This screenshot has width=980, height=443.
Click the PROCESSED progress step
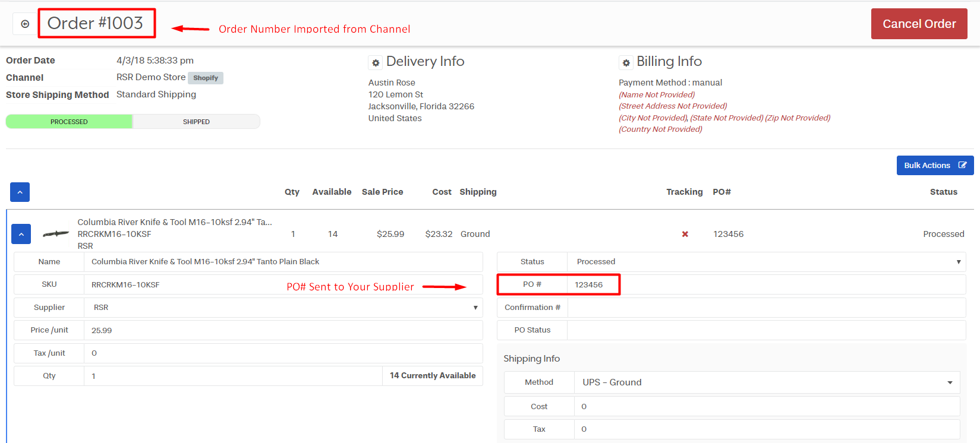[69, 122]
